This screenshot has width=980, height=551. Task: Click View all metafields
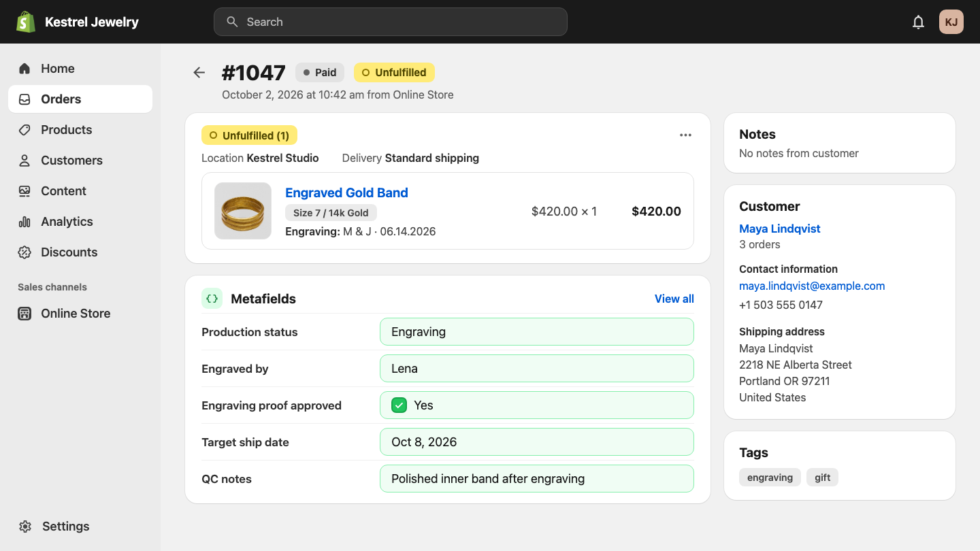[674, 299]
